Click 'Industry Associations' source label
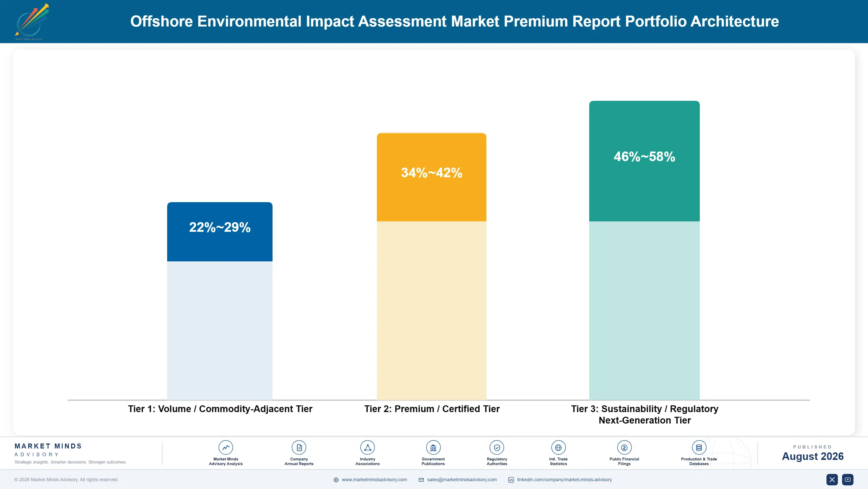 [367, 461]
